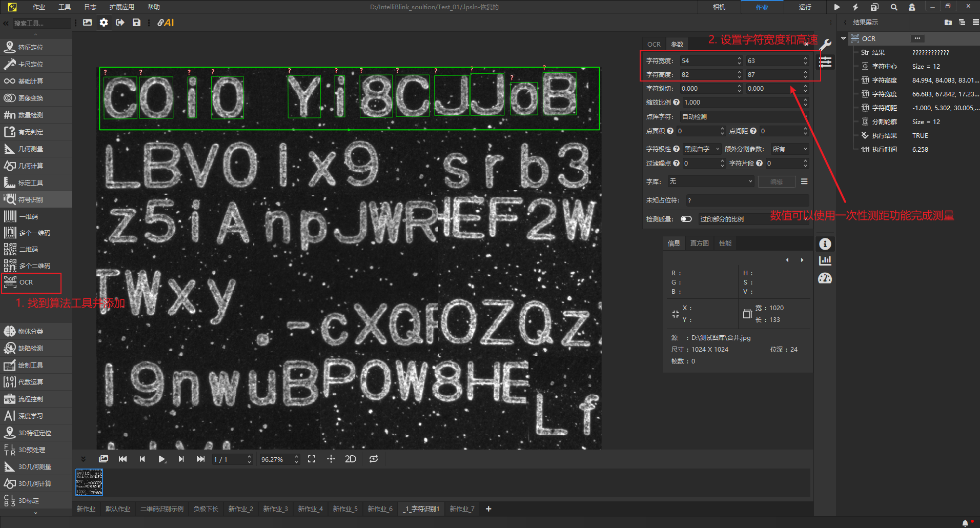Select the OCR tool in sidebar
The image size is (980, 528).
point(31,282)
